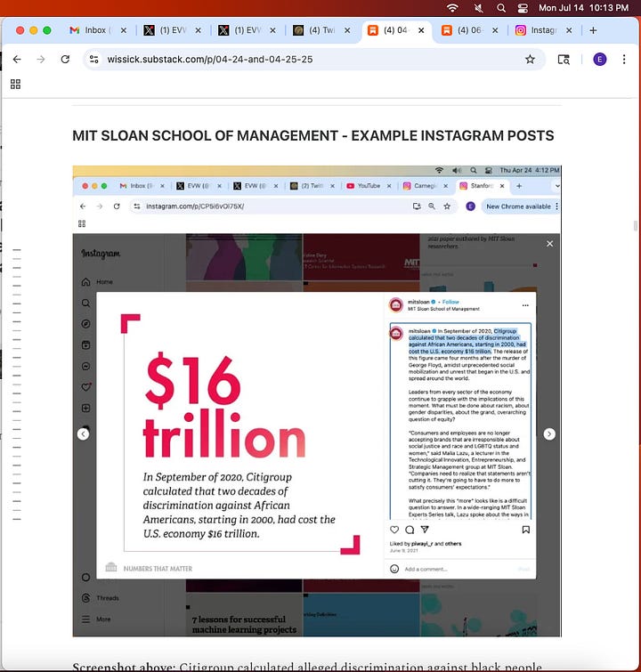This screenshot has height=672, width=641.
Task: Click the Follow link next to mitsloan
Action: click(450, 302)
